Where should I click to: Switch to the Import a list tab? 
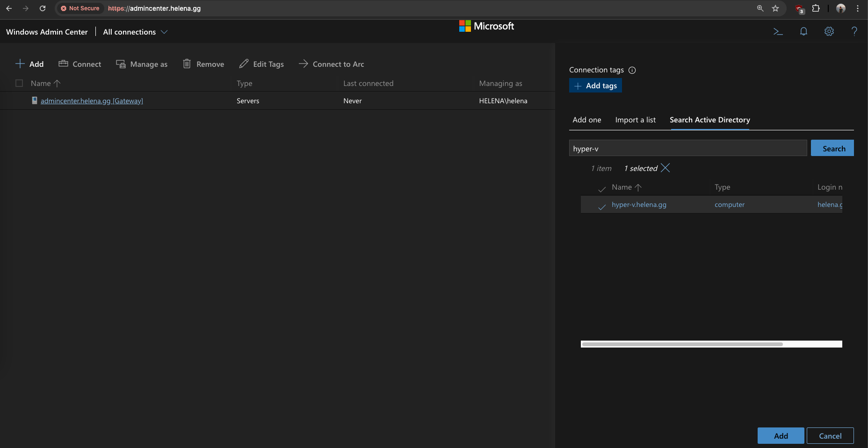coord(635,120)
